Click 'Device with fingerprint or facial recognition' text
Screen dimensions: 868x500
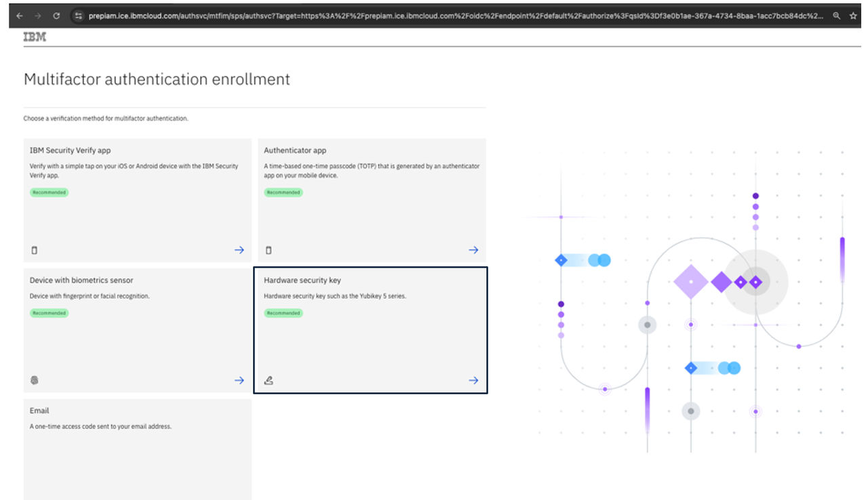(x=90, y=296)
